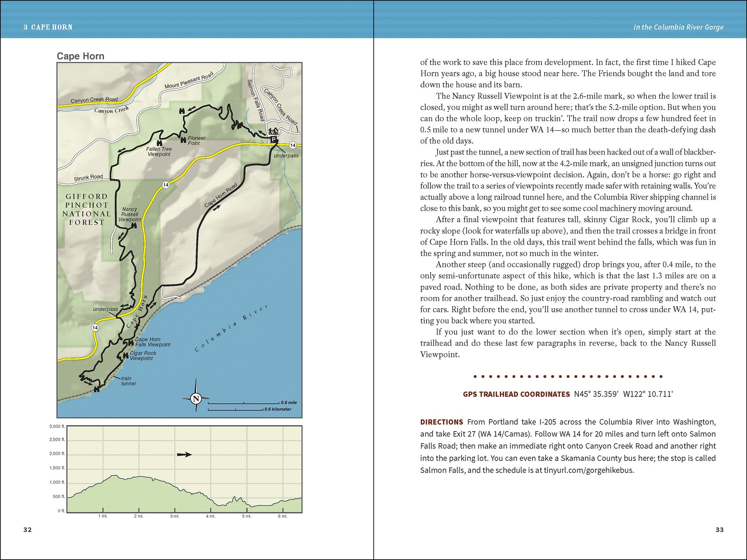Click page number 32

(x=27, y=530)
